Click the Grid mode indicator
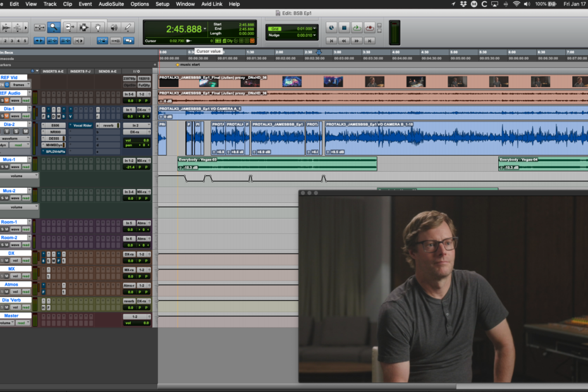 275,29
